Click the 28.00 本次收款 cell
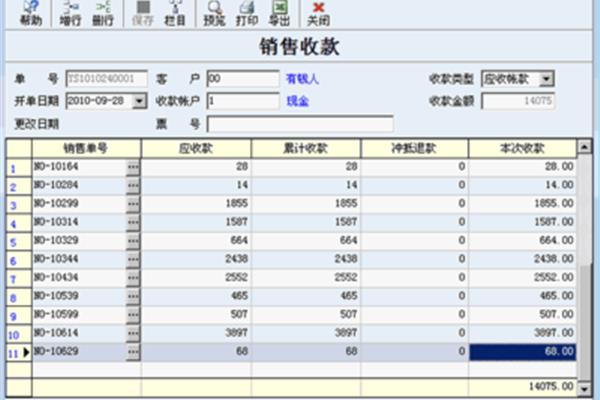This screenshot has width=600, height=400. point(522,167)
